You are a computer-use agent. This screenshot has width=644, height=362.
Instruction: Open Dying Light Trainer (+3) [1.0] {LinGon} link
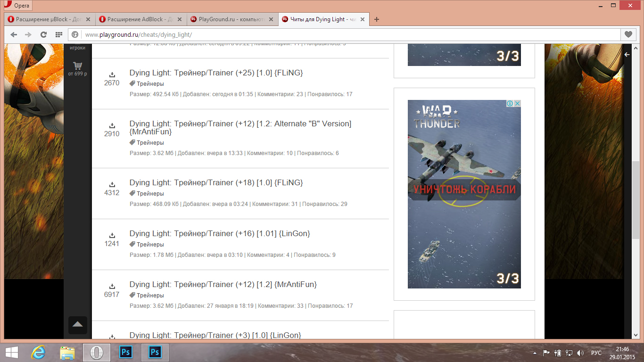click(x=215, y=335)
